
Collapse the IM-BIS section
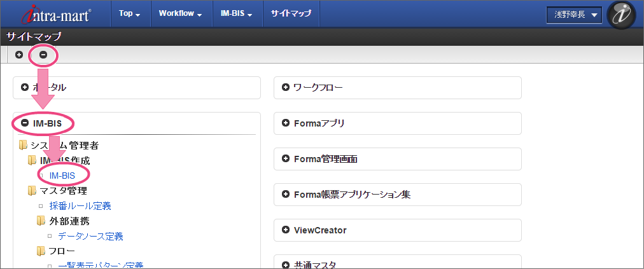click(x=25, y=123)
